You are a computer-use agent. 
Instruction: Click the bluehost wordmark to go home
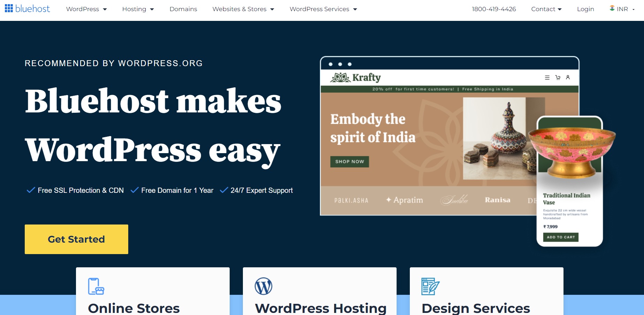(33, 9)
